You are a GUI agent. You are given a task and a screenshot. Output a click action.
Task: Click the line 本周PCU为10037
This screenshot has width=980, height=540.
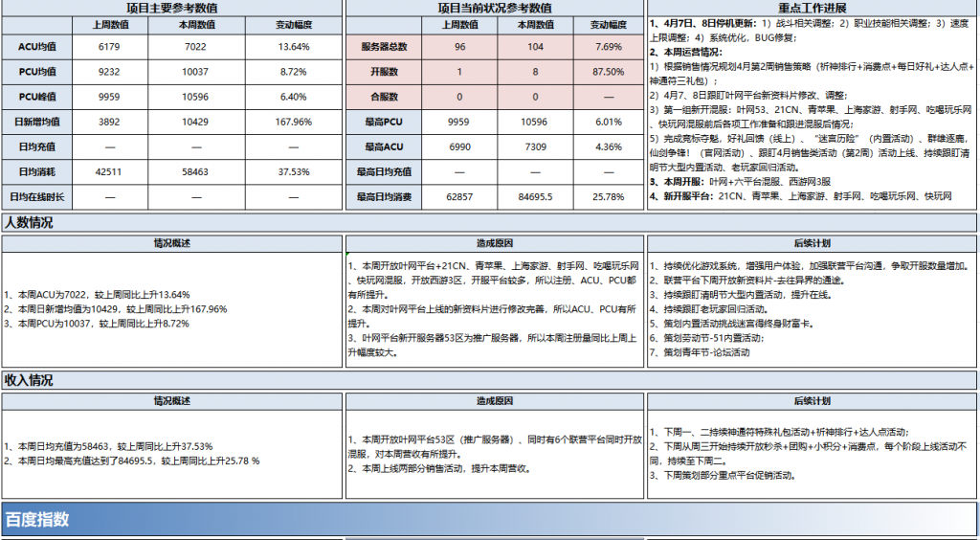click(97, 324)
